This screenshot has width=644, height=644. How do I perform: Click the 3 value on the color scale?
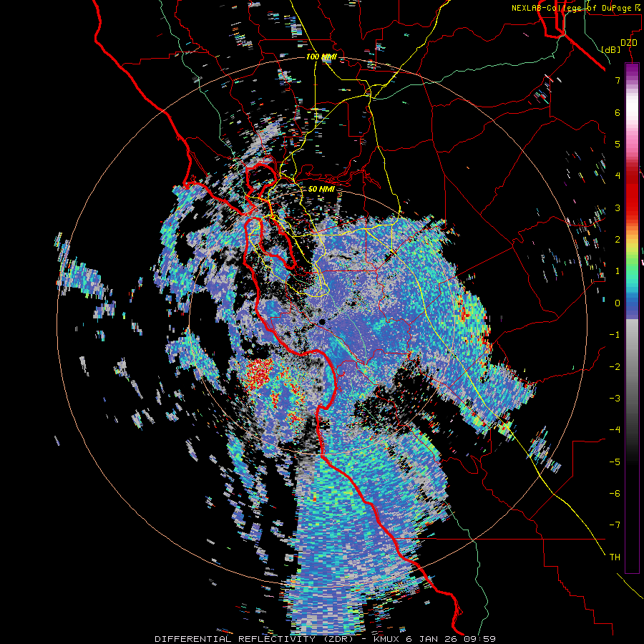(x=618, y=208)
